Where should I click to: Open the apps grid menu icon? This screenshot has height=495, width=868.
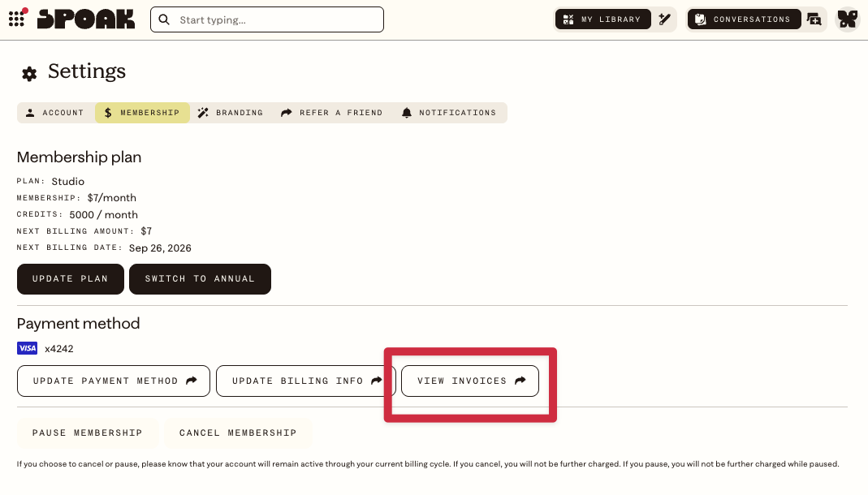click(x=17, y=18)
